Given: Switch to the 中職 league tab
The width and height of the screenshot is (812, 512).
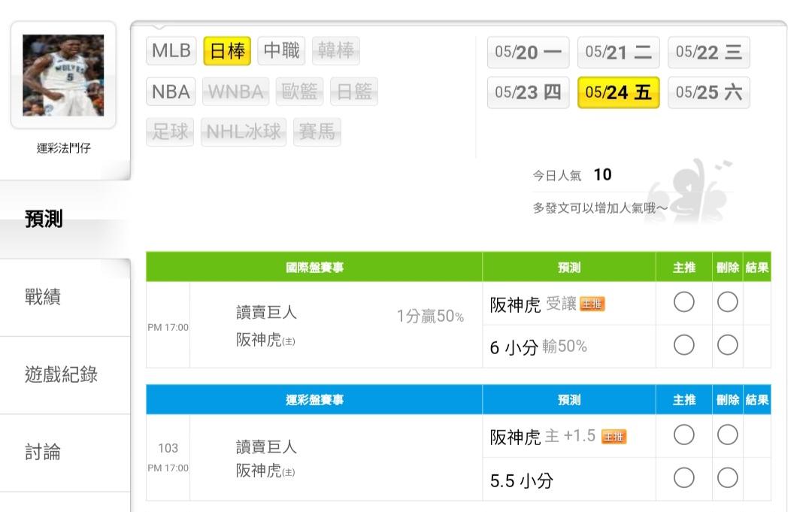Looking at the screenshot, I should [x=282, y=51].
